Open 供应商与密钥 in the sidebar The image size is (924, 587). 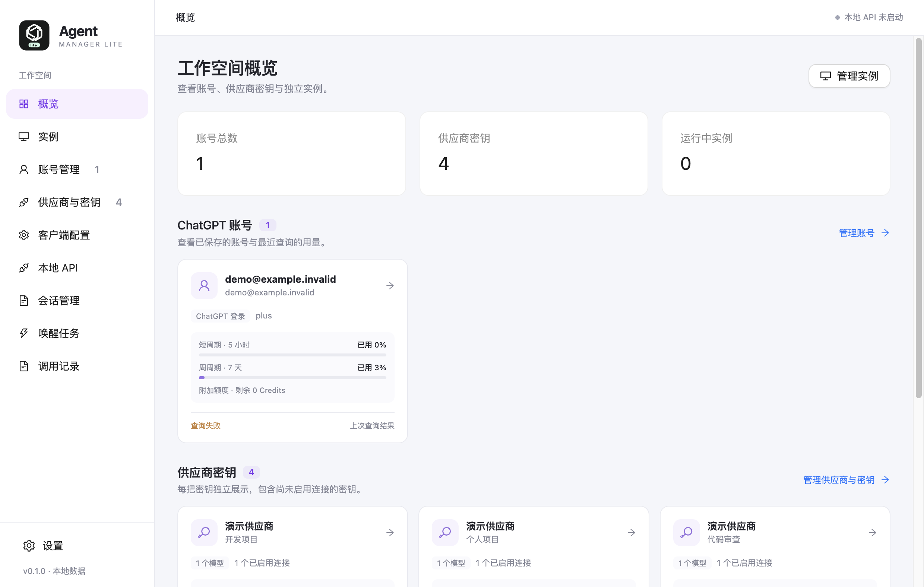pos(77,202)
